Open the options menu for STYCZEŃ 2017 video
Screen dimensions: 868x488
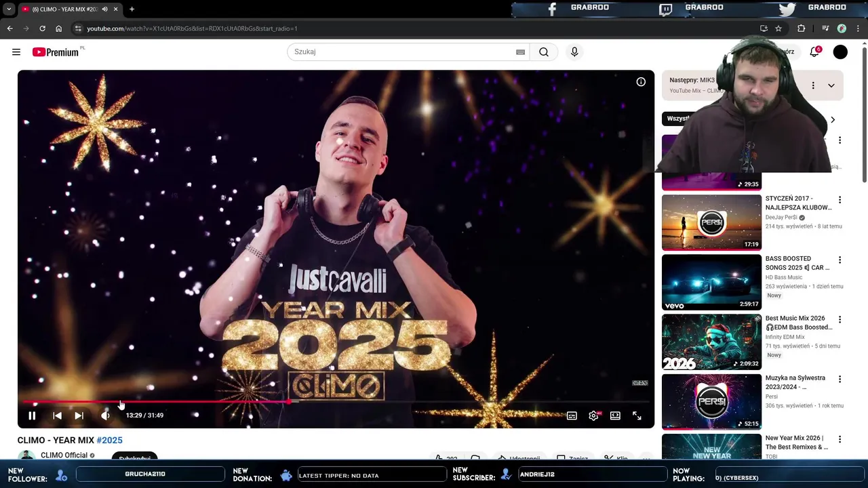840,200
